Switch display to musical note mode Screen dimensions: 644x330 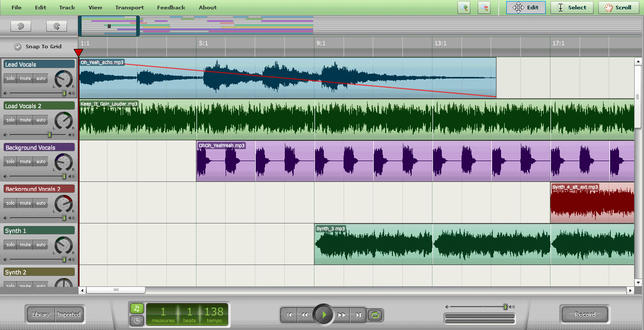[x=136, y=309]
